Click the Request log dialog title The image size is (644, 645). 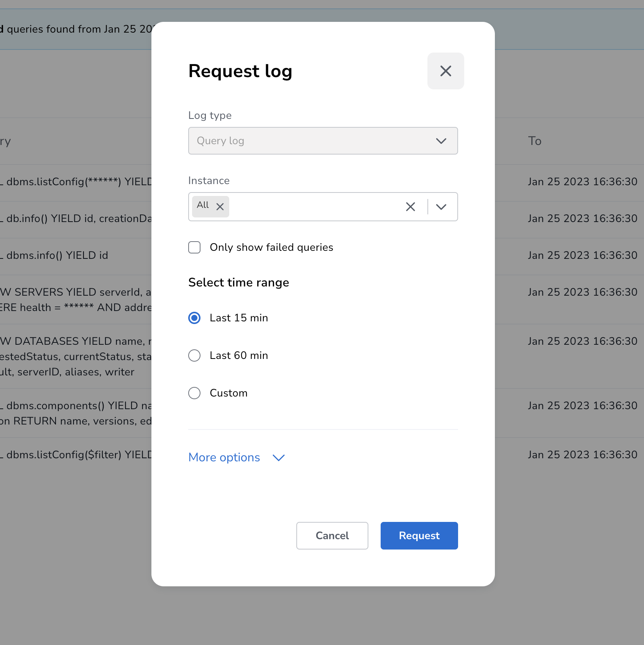240,71
